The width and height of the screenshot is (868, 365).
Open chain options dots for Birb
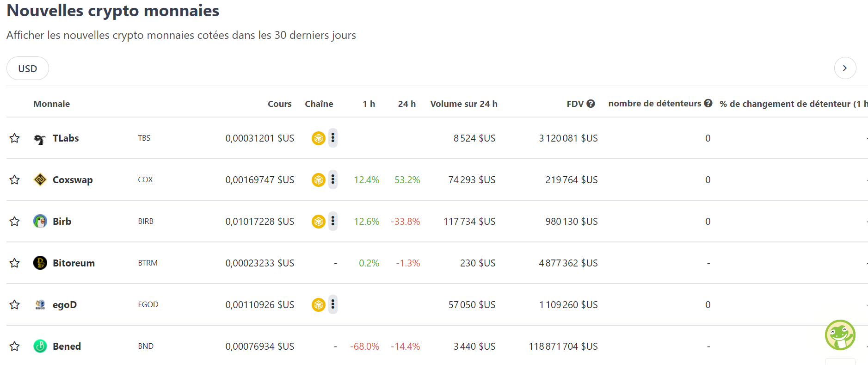pyautogui.click(x=333, y=221)
